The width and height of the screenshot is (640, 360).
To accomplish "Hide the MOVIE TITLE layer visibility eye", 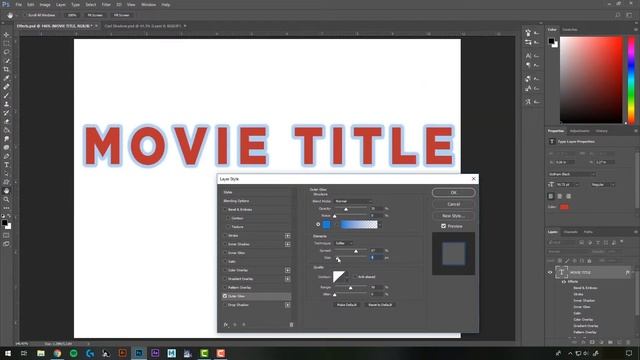I will click(550, 272).
